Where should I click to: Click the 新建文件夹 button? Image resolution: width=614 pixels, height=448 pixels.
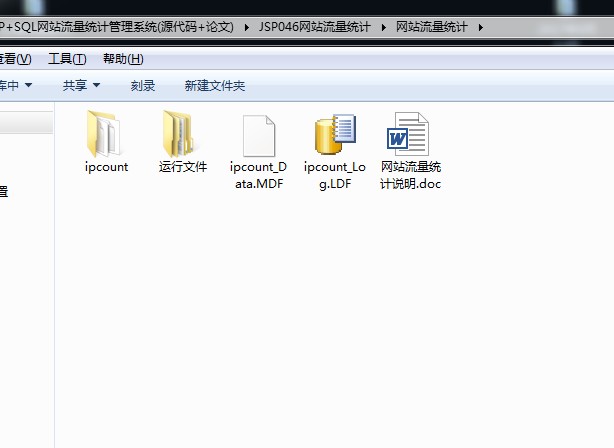(215, 85)
